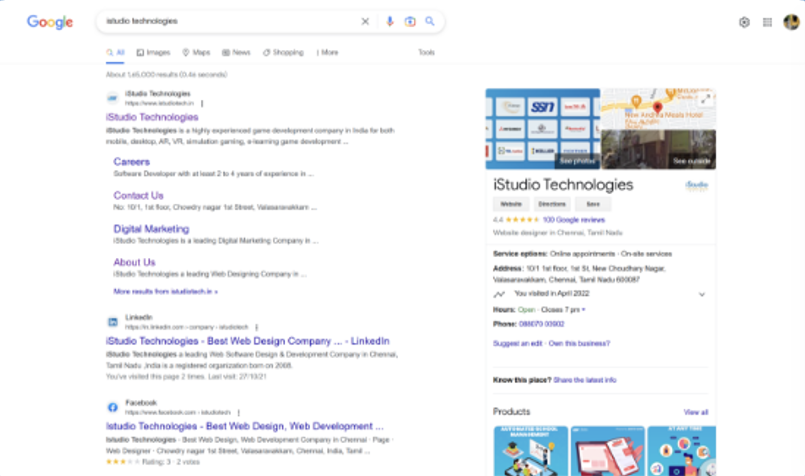Click 'View all' products link
Screen dimensions: 805x476
click(696, 412)
